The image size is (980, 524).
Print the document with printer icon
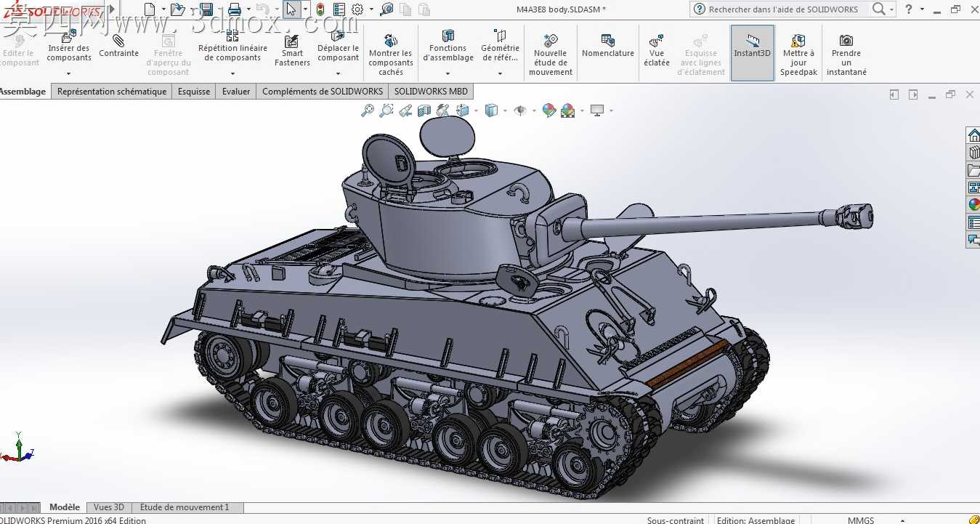click(x=234, y=9)
